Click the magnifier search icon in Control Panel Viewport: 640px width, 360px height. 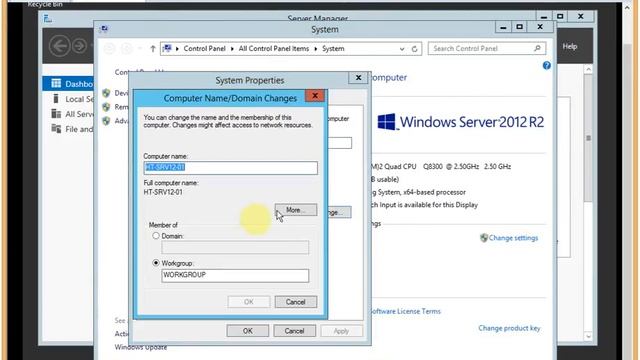pyautogui.click(x=538, y=49)
